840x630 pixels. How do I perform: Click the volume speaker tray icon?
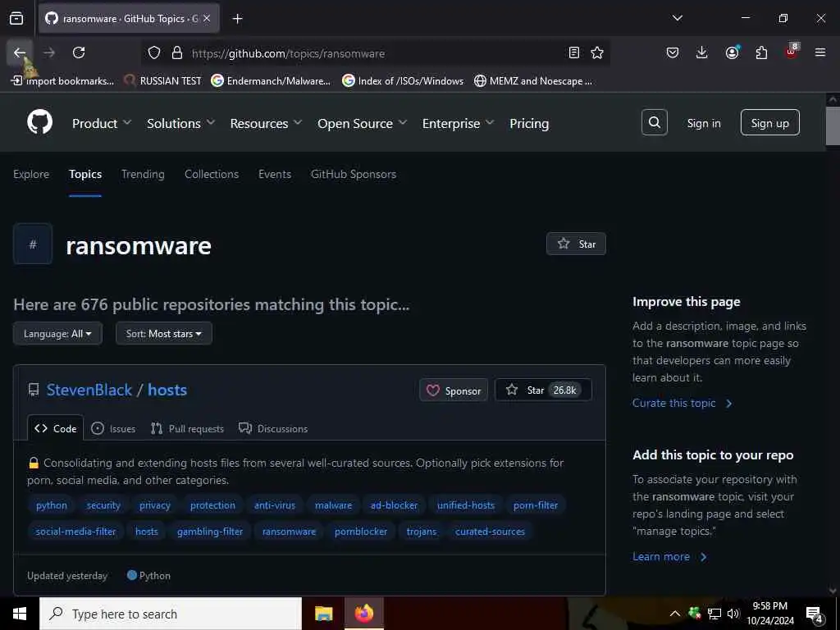point(733,614)
